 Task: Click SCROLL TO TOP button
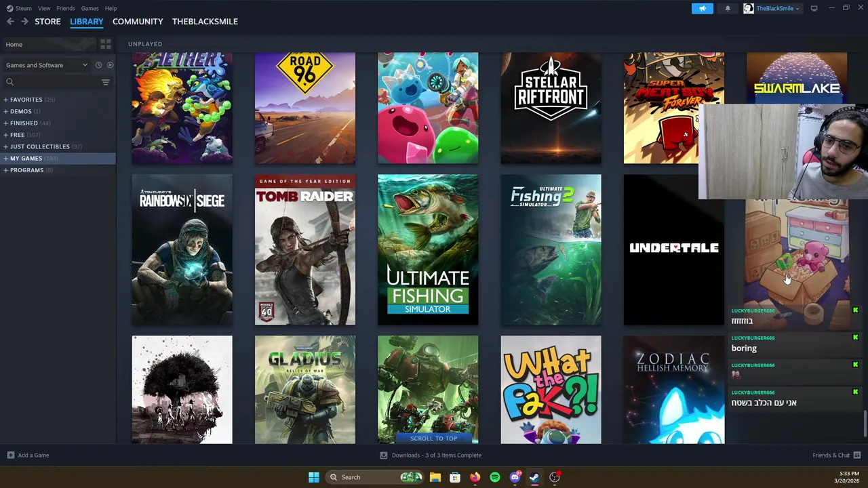(x=433, y=439)
